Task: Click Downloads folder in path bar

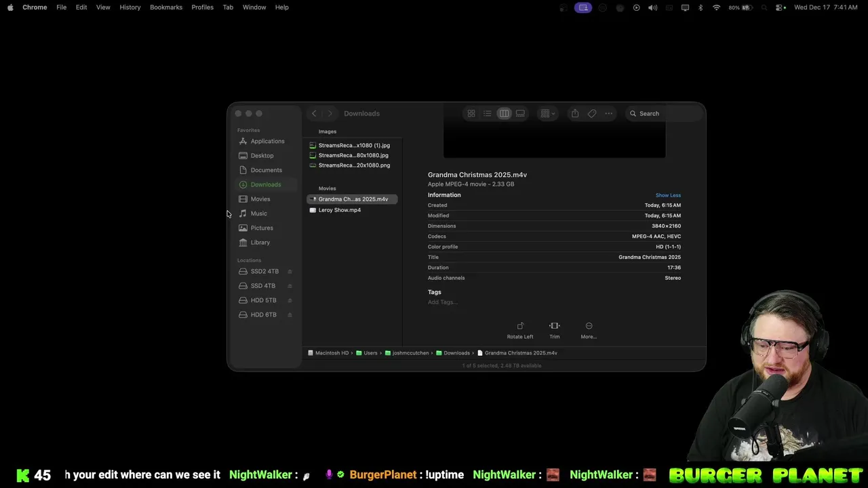Action: [x=453, y=353]
